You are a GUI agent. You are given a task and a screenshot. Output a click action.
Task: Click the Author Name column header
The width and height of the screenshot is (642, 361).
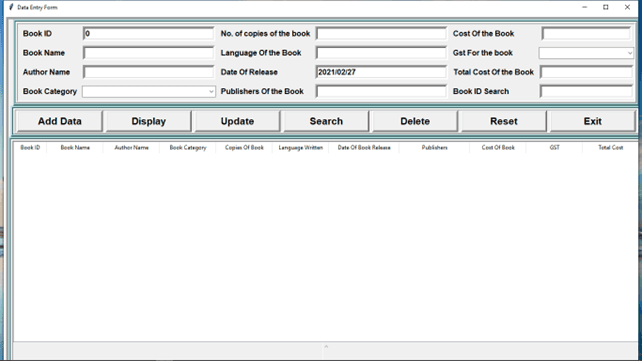pos(131,147)
